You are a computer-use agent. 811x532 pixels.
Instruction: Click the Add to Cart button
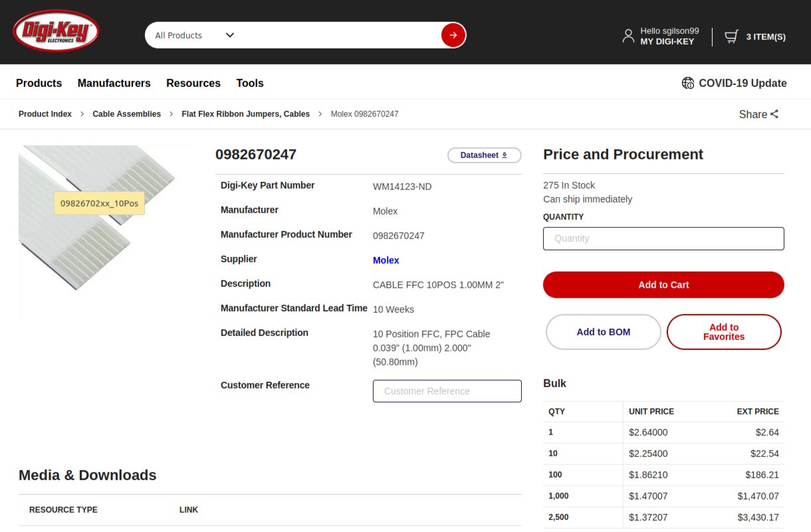tap(663, 285)
